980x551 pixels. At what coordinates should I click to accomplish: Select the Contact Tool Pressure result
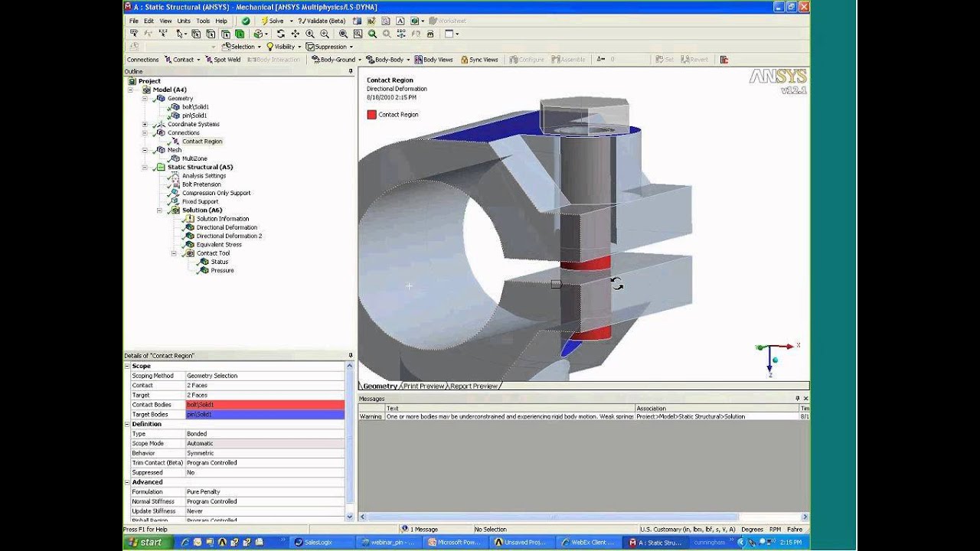click(222, 270)
